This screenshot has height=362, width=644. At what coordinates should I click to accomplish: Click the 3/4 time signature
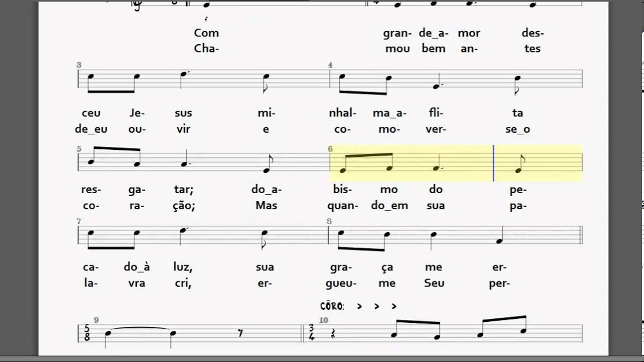tap(311, 333)
